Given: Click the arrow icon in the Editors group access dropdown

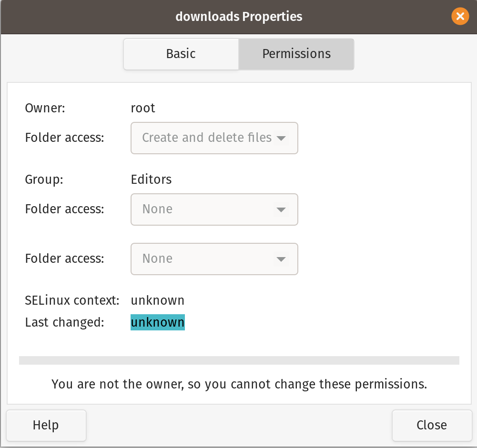Looking at the screenshot, I should point(281,209).
